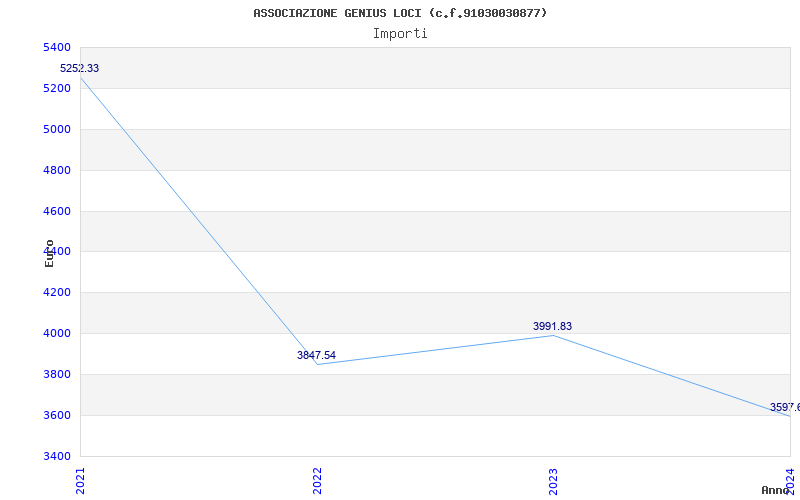This screenshot has height=500, width=800.
Task: Click the 2023 x-axis year label
Action: pos(553,481)
